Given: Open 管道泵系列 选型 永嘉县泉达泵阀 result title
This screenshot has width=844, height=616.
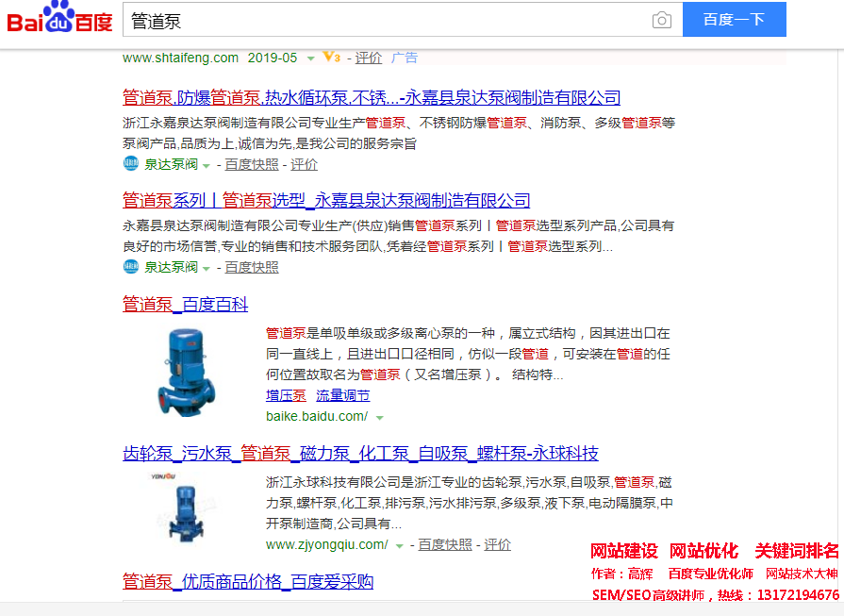Looking at the screenshot, I should [326, 200].
